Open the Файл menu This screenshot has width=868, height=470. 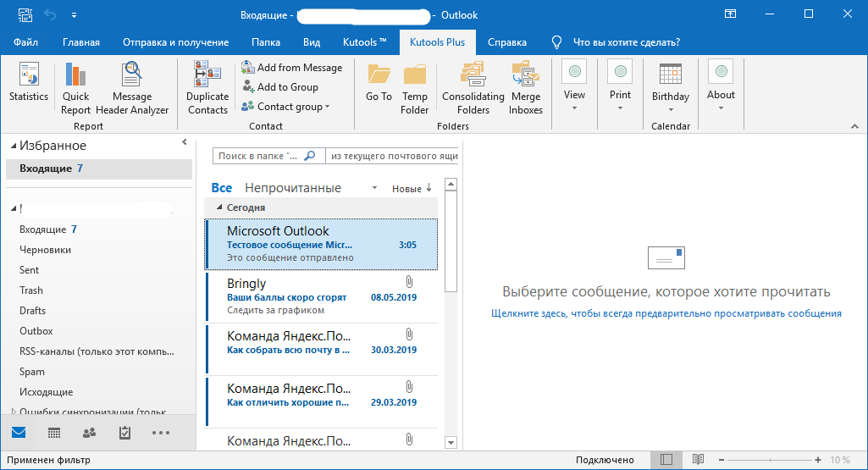pos(25,42)
